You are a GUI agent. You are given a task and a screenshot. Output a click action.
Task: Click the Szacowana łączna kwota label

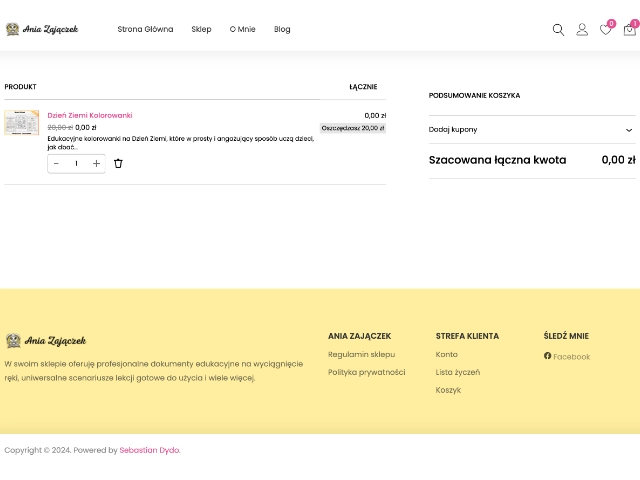pyautogui.click(x=497, y=160)
